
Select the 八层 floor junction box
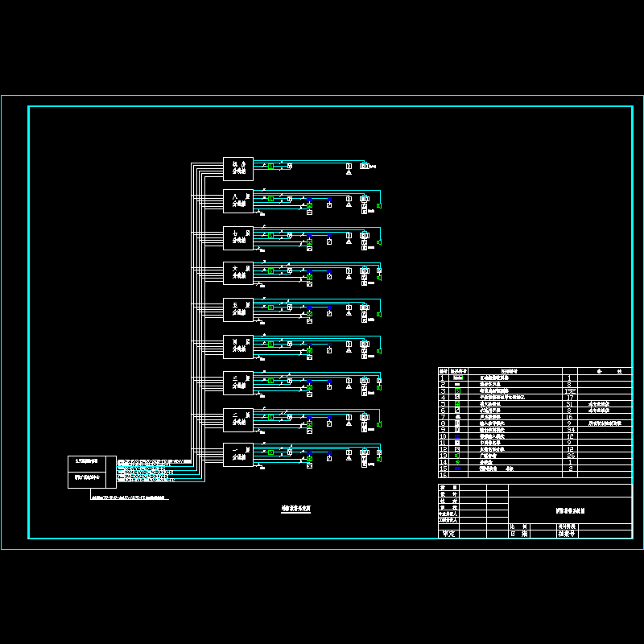238,201
